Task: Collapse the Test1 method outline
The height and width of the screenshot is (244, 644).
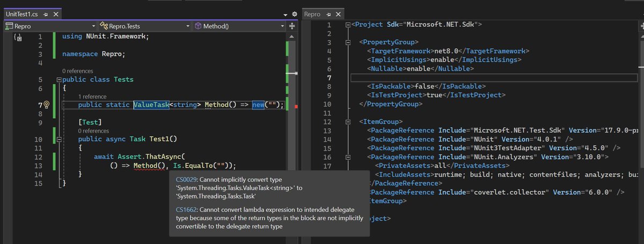Action: (x=58, y=139)
